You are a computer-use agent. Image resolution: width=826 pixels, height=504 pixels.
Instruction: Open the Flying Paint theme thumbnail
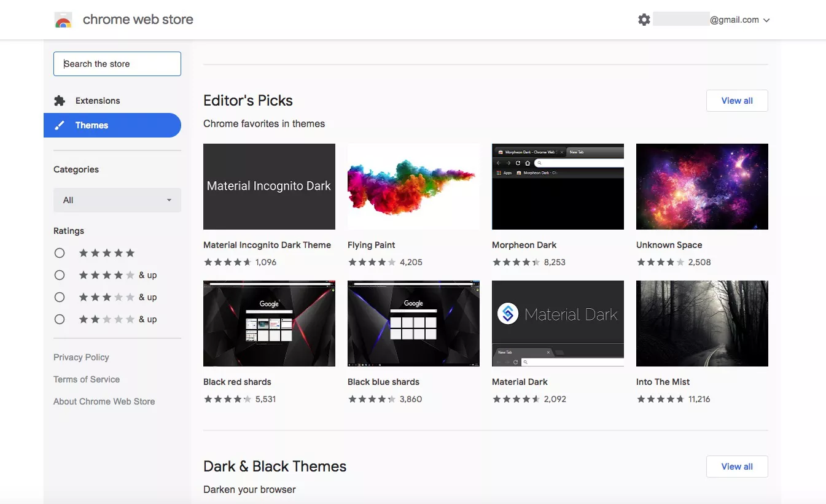pyautogui.click(x=413, y=187)
